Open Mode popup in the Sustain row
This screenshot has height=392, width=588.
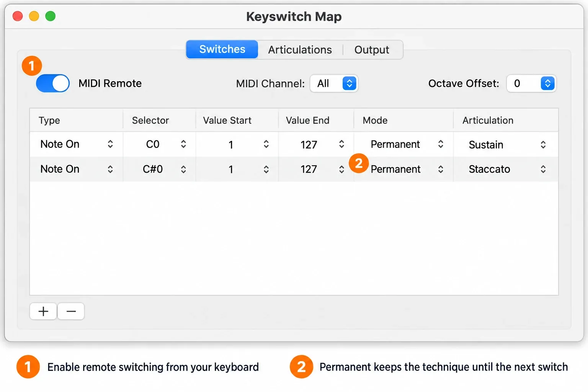pos(441,144)
